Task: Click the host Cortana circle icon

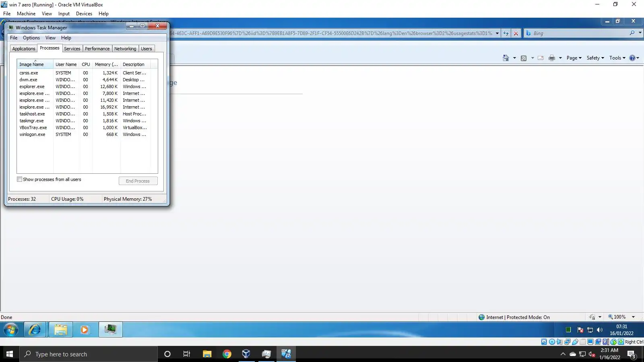Action: click(x=167, y=354)
